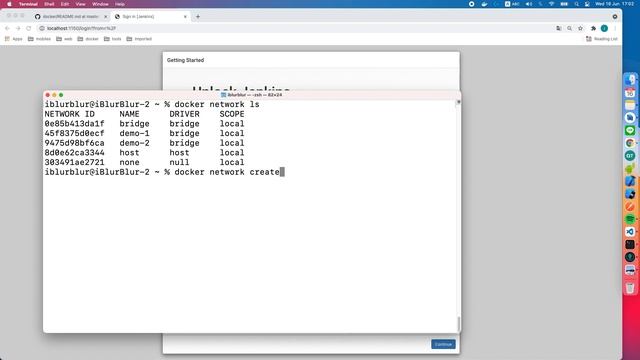Viewport: 640px width, 360px height.
Task: Click the Continue button in Jenkins
Action: point(443,344)
